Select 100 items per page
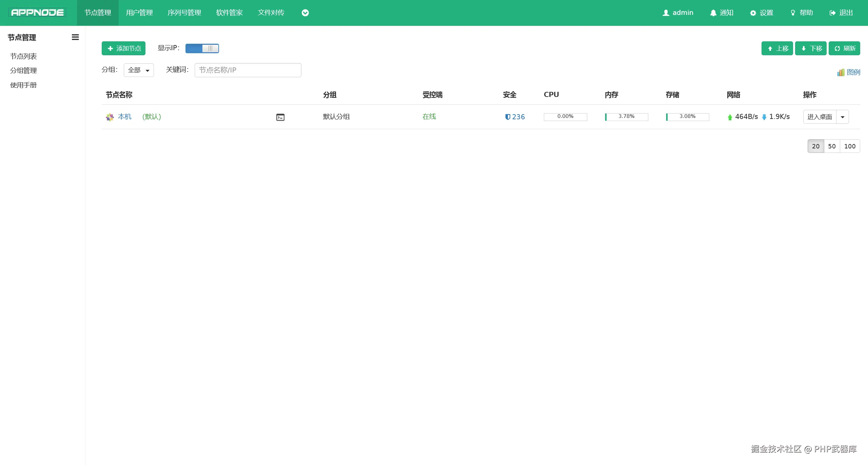 850,146
